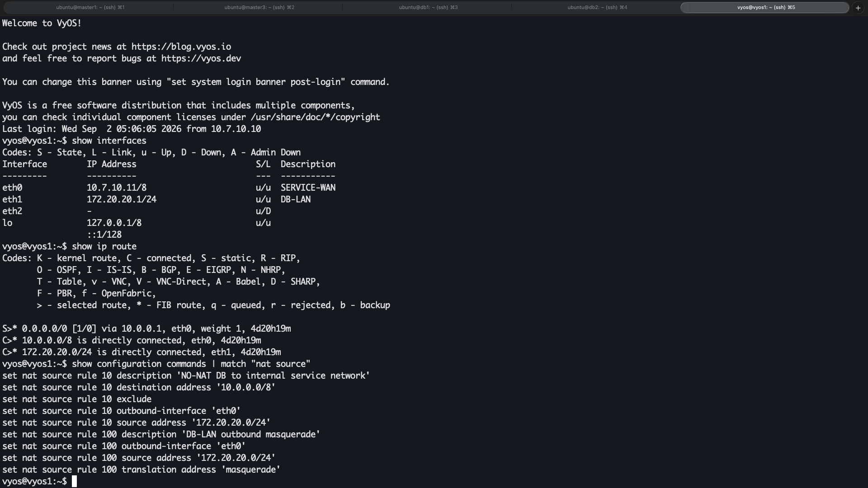Click the DB-LAN description in the interface table
This screenshot has height=488, width=868.
pyautogui.click(x=296, y=199)
